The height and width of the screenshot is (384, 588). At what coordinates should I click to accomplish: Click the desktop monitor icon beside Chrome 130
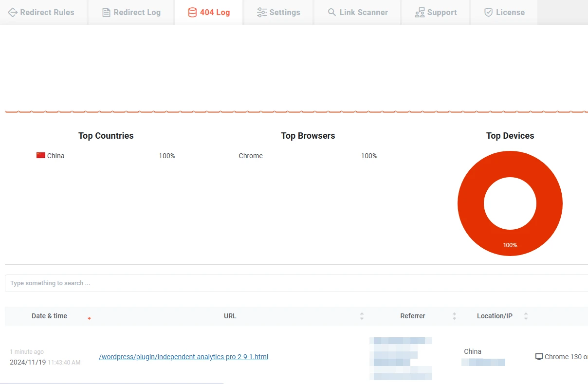[539, 356]
